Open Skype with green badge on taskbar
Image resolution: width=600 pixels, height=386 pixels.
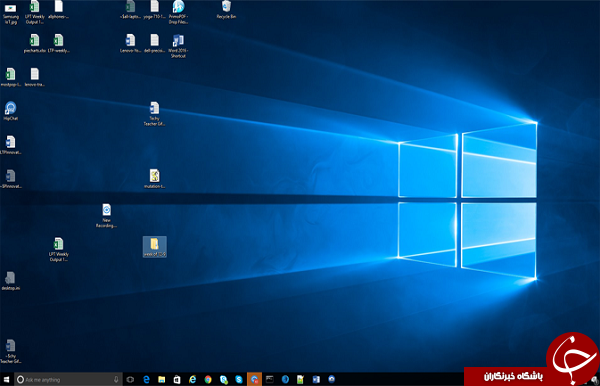click(x=224, y=379)
